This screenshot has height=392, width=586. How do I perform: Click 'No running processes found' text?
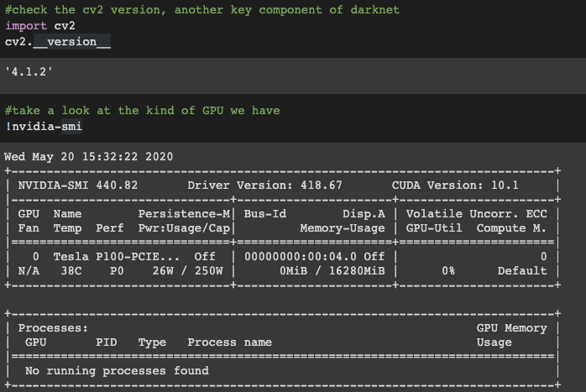[117, 370]
